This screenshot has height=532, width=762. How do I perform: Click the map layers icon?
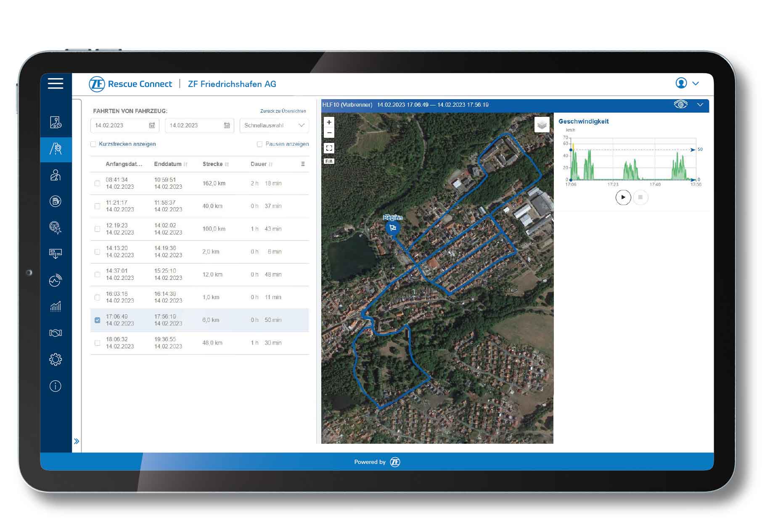[542, 124]
